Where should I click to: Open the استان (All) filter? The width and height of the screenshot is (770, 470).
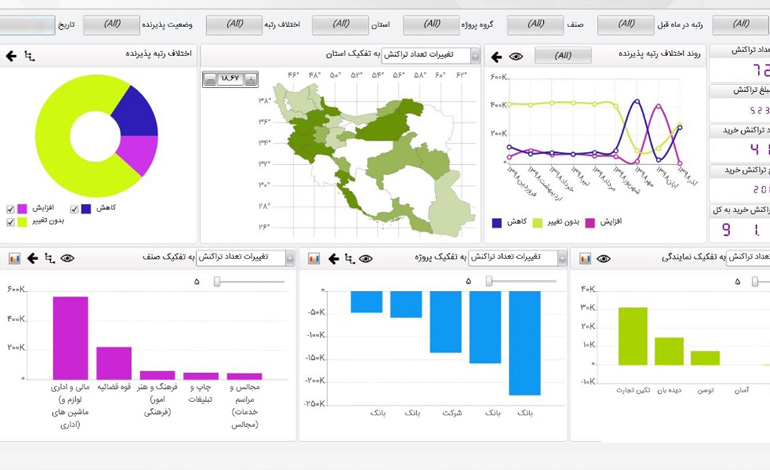tap(340, 24)
